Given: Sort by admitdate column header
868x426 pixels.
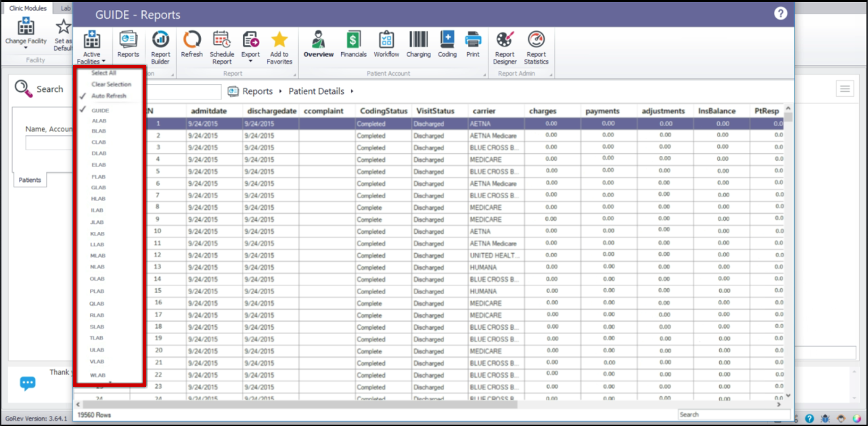Looking at the screenshot, I should point(209,111).
